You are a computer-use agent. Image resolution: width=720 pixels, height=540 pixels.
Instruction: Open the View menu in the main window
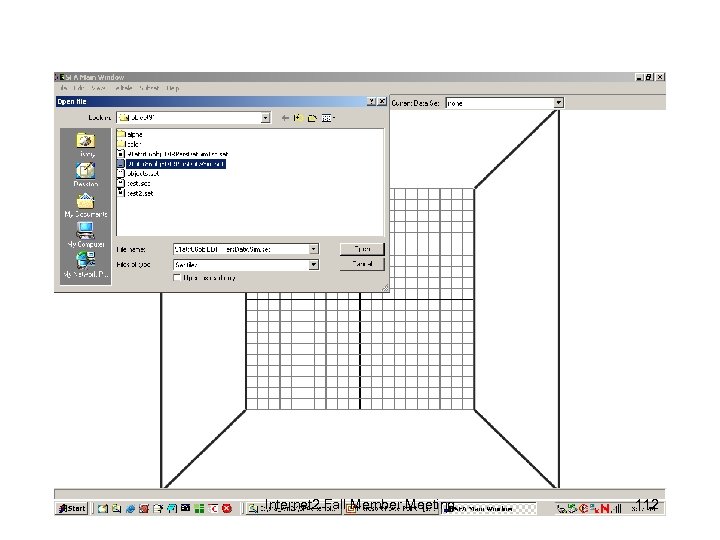tap(98, 88)
